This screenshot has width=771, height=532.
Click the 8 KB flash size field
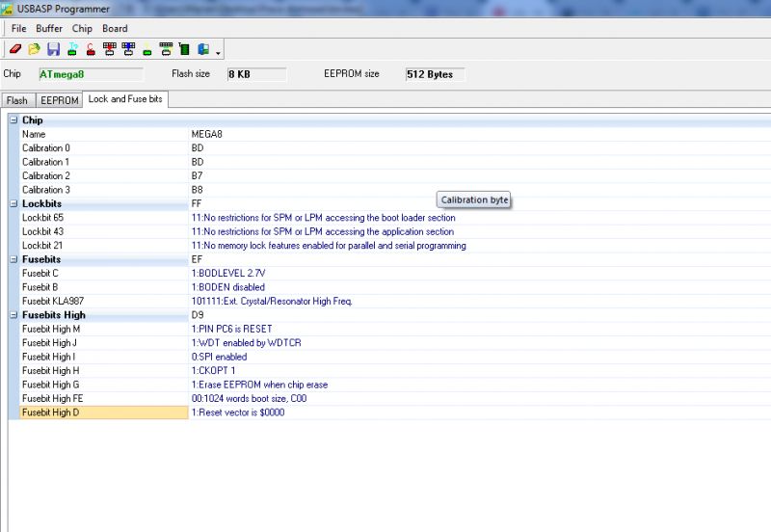tap(256, 74)
